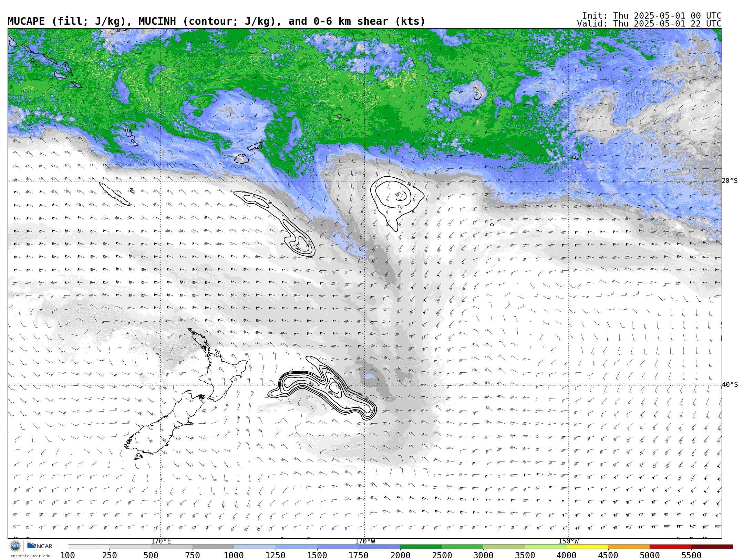This screenshot has width=744, height=560.
Task: Click the colorbar tick label 2500
Action: (x=442, y=556)
